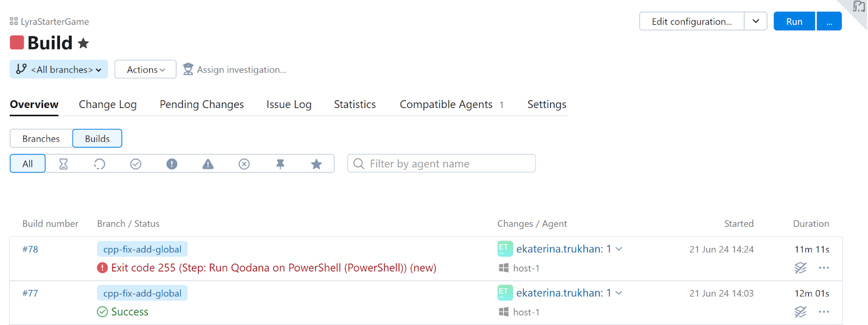
Task: Switch view to Branches toggle
Action: click(x=41, y=138)
